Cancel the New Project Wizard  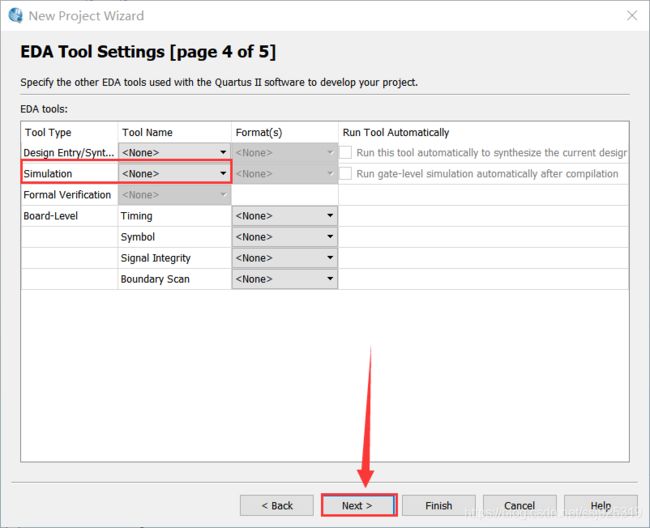pyautogui.click(x=519, y=506)
